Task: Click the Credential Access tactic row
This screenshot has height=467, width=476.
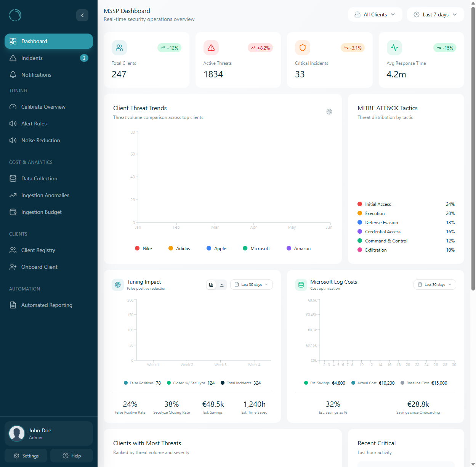Action: pyautogui.click(x=406, y=232)
